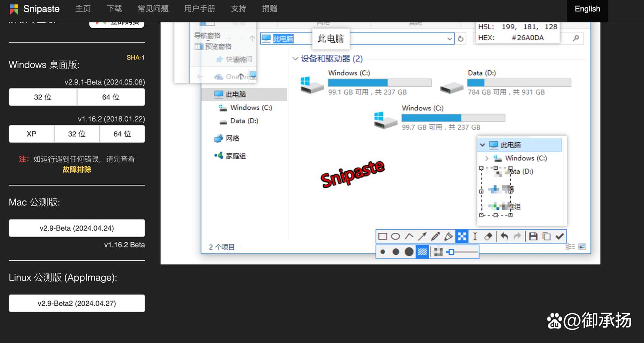Switch Explorer to details view icon
The width and height of the screenshot is (644, 343).
570,247
